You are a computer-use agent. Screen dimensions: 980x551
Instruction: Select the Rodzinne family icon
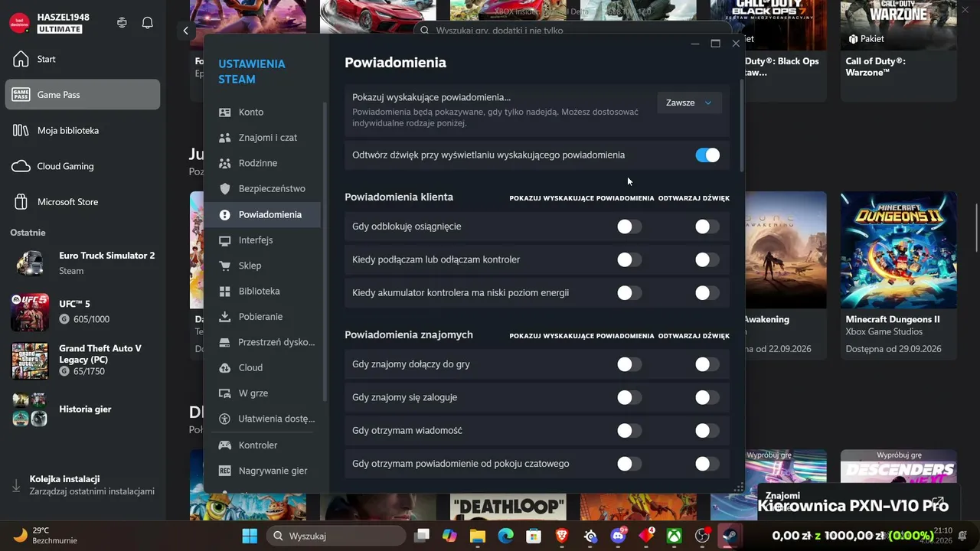(x=224, y=163)
